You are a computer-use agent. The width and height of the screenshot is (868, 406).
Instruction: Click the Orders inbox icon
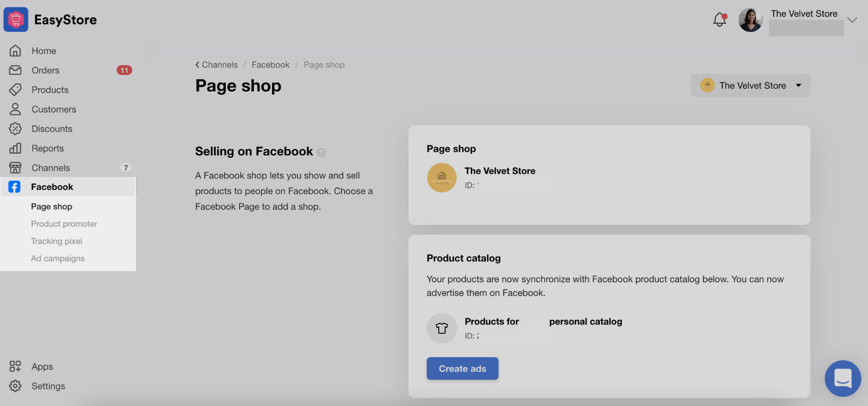tap(15, 70)
